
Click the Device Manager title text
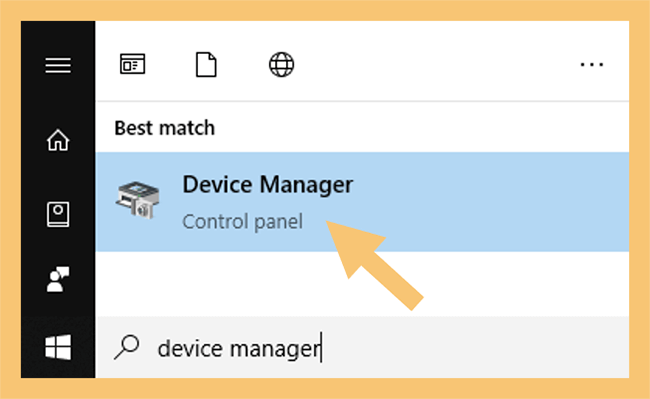tap(268, 185)
